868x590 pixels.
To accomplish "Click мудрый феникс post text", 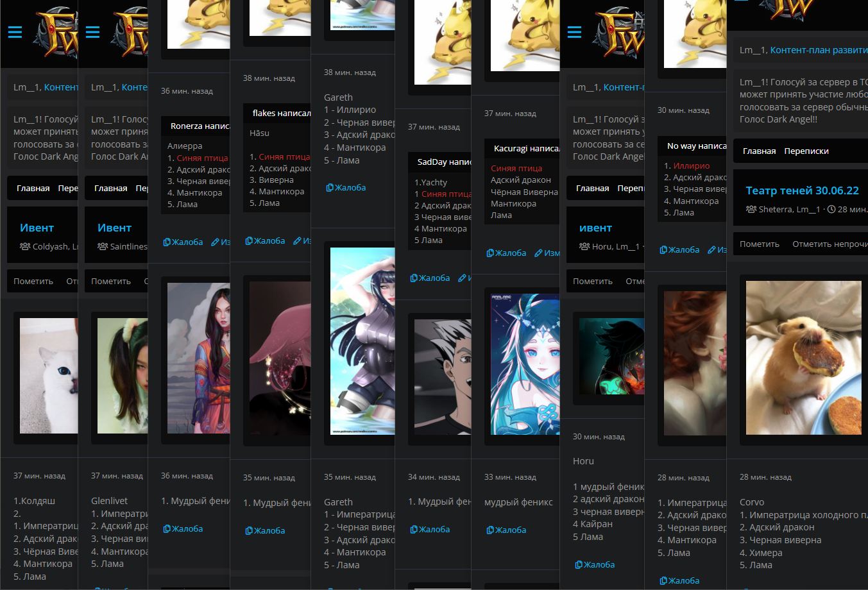I will (x=518, y=502).
